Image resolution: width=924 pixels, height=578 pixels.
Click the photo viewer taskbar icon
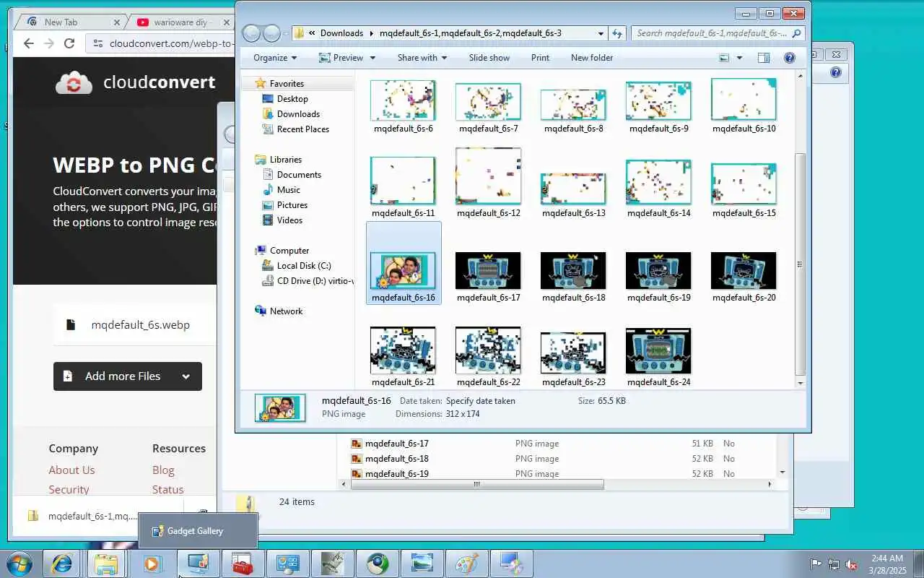pos(422,564)
